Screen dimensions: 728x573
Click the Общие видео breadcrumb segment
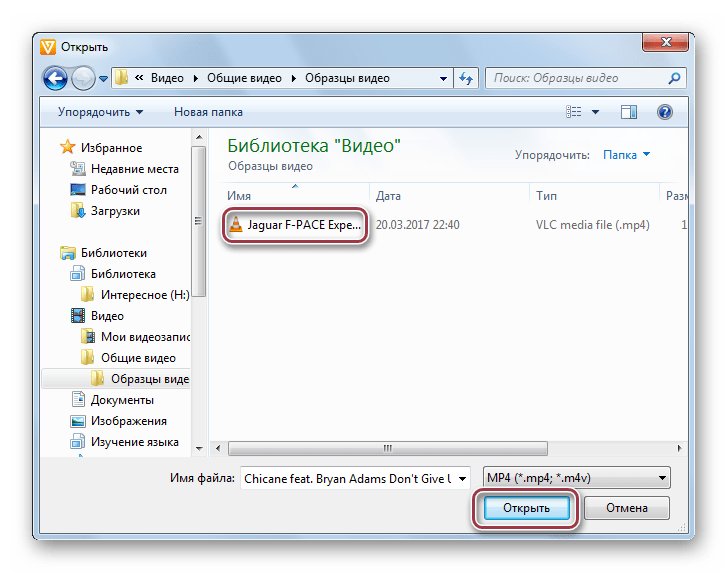click(244, 78)
